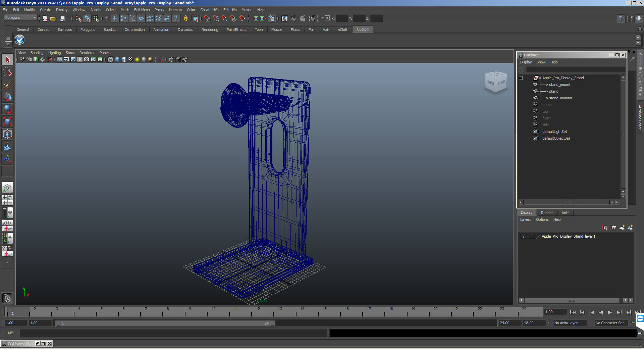Open the TeamViewer side panel icon
Viewport: 644px width, 349px height.
coord(640,318)
